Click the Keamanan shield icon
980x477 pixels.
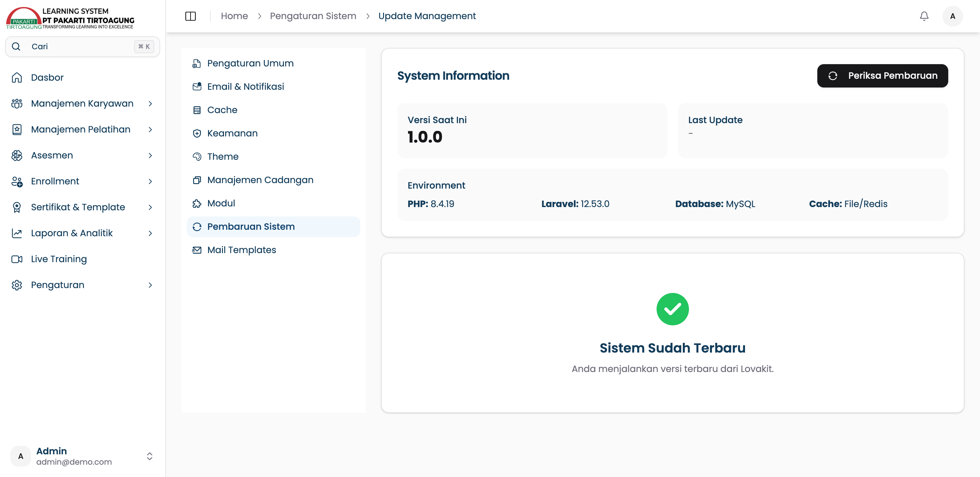(197, 134)
